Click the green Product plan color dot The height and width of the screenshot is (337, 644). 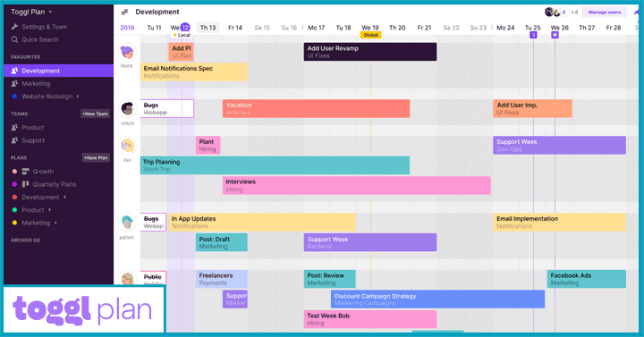pyautogui.click(x=14, y=210)
